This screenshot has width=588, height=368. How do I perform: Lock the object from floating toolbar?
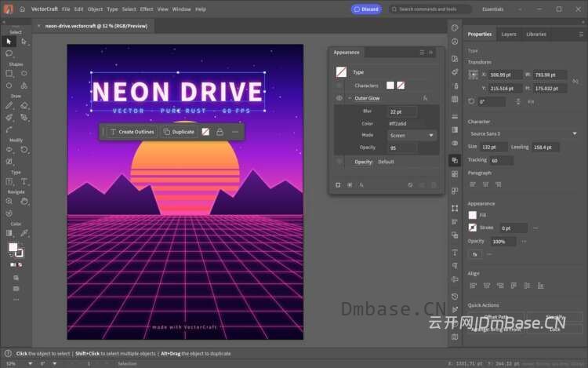point(220,132)
